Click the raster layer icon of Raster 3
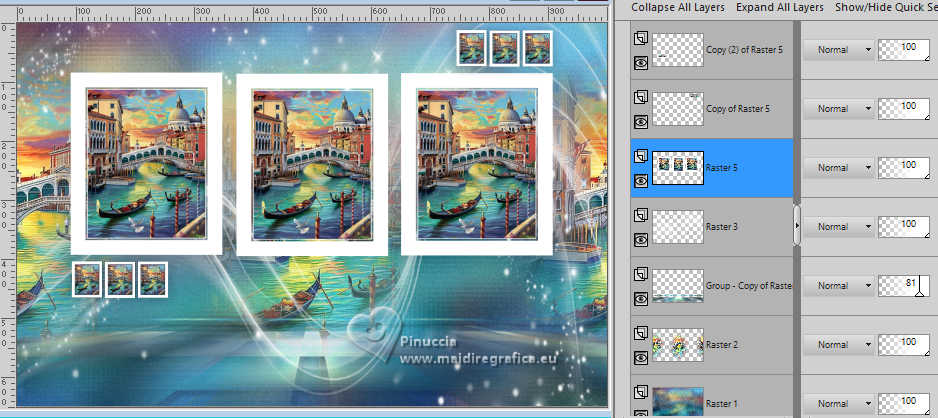The height and width of the screenshot is (418, 938). click(640, 215)
